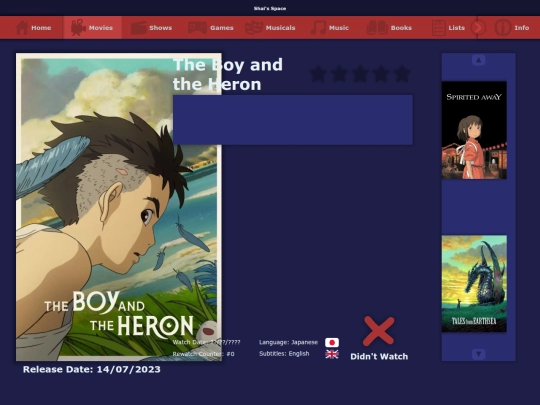Click the Lists checklist icon

(438, 28)
